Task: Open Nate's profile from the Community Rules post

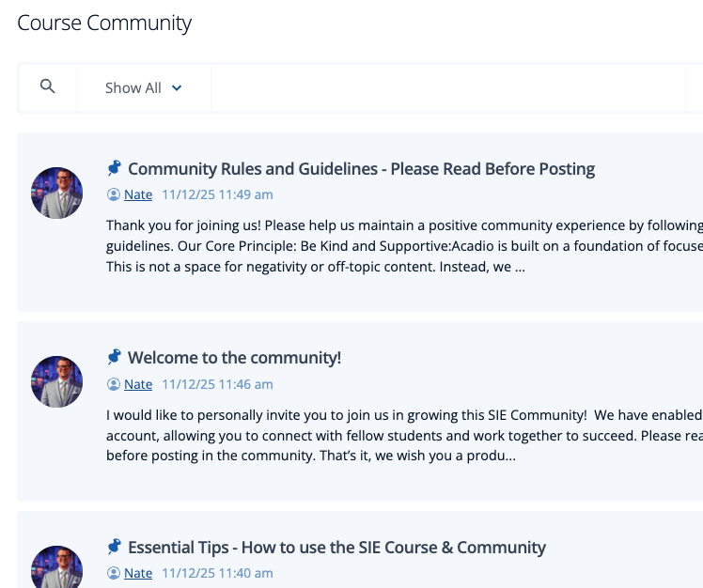Action: (x=138, y=194)
